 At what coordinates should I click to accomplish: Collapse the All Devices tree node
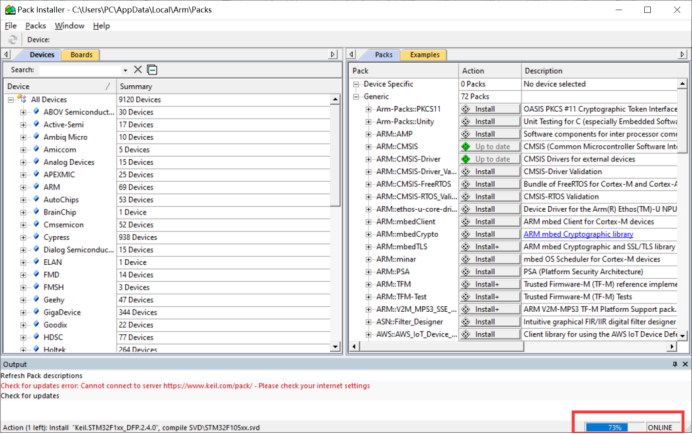click(11, 100)
